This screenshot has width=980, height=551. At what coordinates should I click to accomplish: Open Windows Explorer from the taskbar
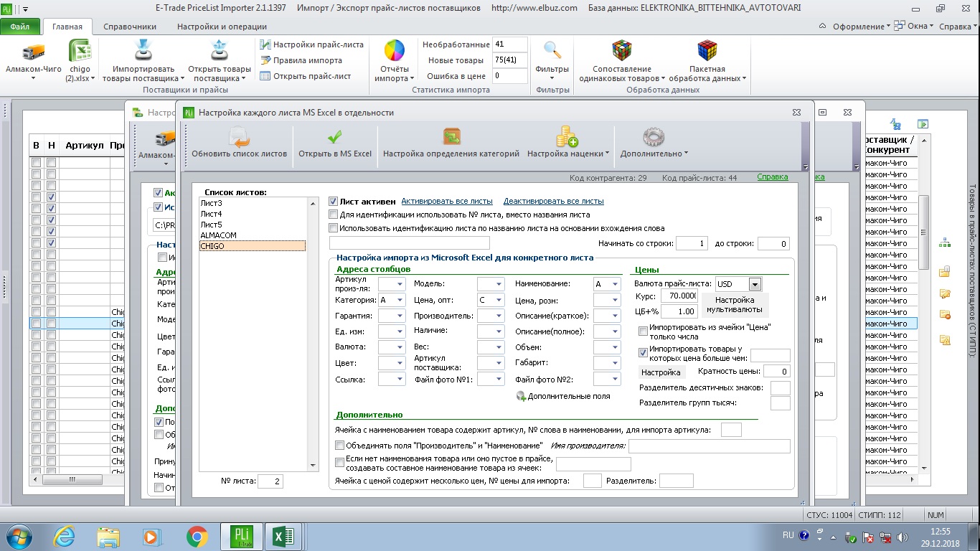point(109,536)
